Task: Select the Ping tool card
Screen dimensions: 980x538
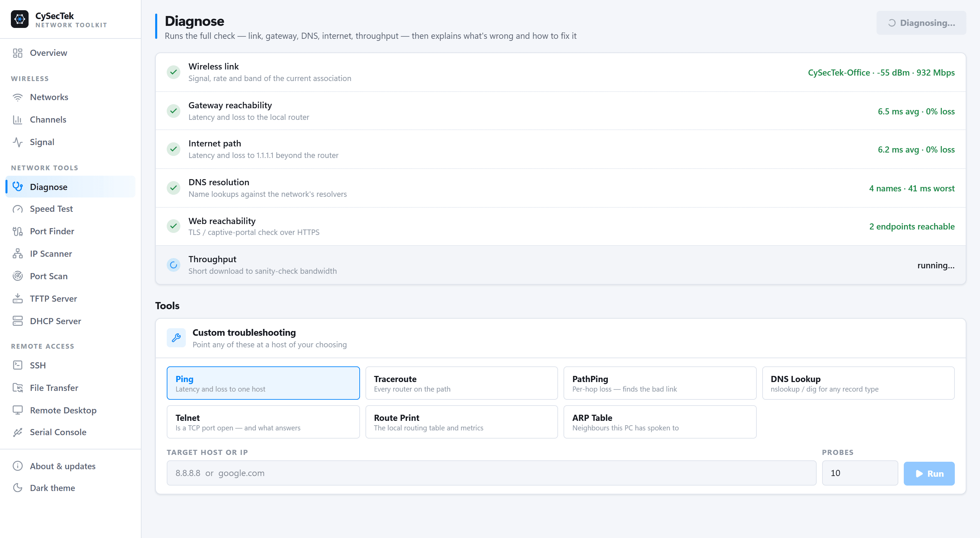Action: 263,383
